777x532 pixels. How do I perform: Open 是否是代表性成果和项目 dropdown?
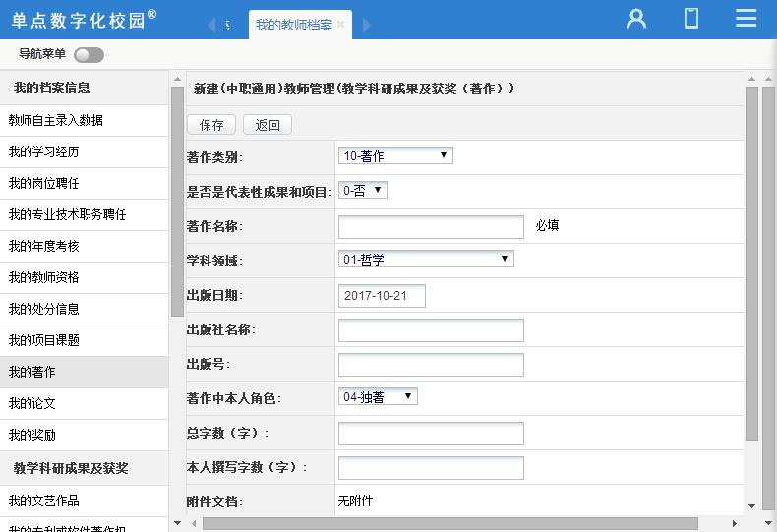coord(363,190)
